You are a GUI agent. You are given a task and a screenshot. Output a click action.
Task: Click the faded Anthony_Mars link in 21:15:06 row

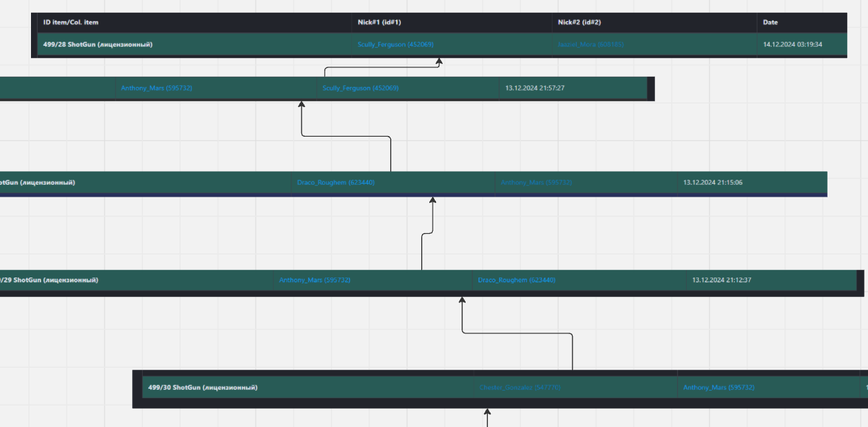coord(536,183)
